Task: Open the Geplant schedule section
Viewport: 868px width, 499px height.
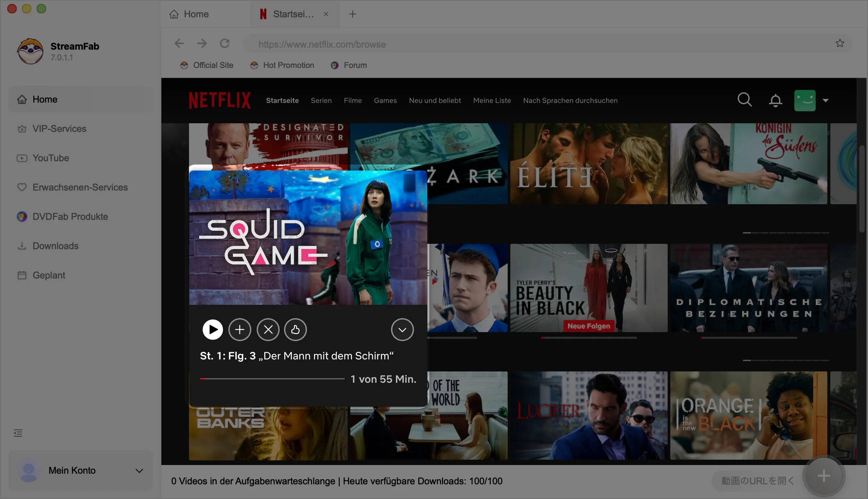Action: pyautogui.click(x=48, y=275)
